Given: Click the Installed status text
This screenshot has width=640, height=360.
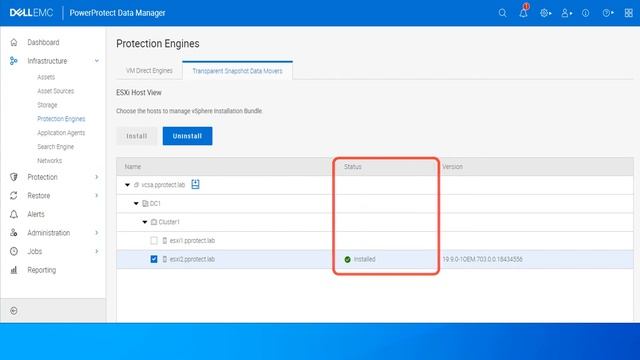Looking at the screenshot, I should click(364, 259).
